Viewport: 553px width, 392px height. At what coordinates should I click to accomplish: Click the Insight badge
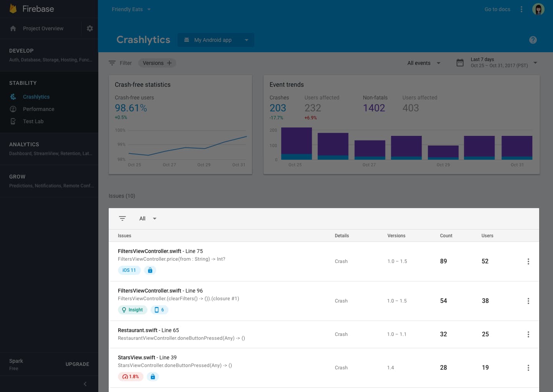(132, 310)
